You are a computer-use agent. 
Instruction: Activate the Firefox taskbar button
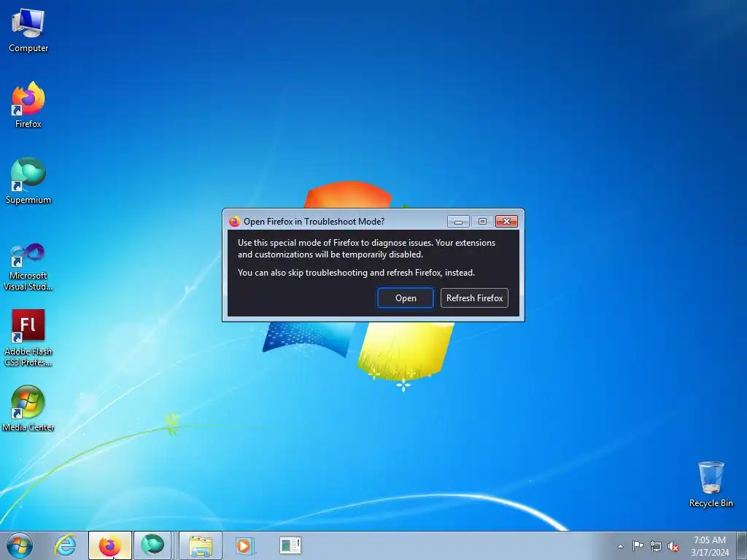click(x=110, y=545)
